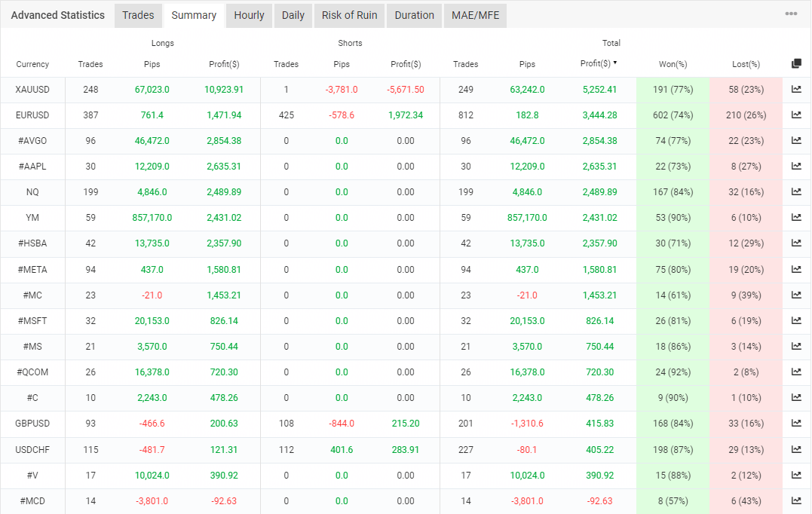Open the chart icon for GBPUSD row
This screenshot has width=812, height=514.
pyautogui.click(x=796, y=423)
